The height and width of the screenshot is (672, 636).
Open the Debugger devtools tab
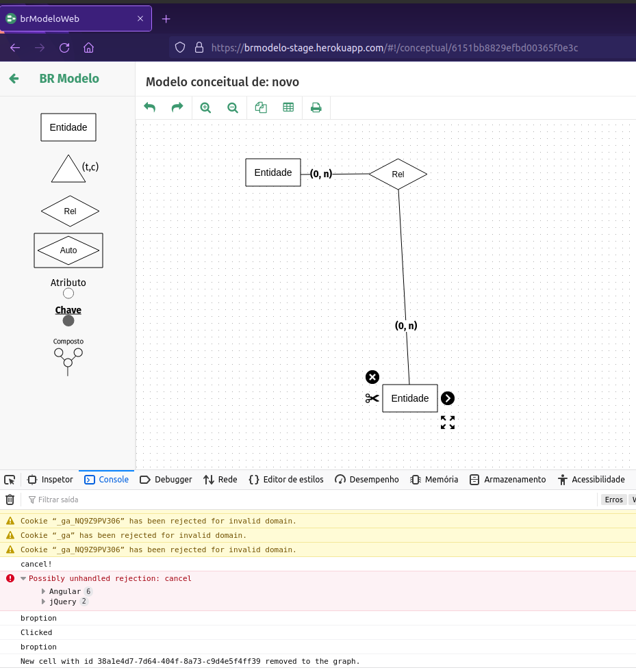[166, 480]
